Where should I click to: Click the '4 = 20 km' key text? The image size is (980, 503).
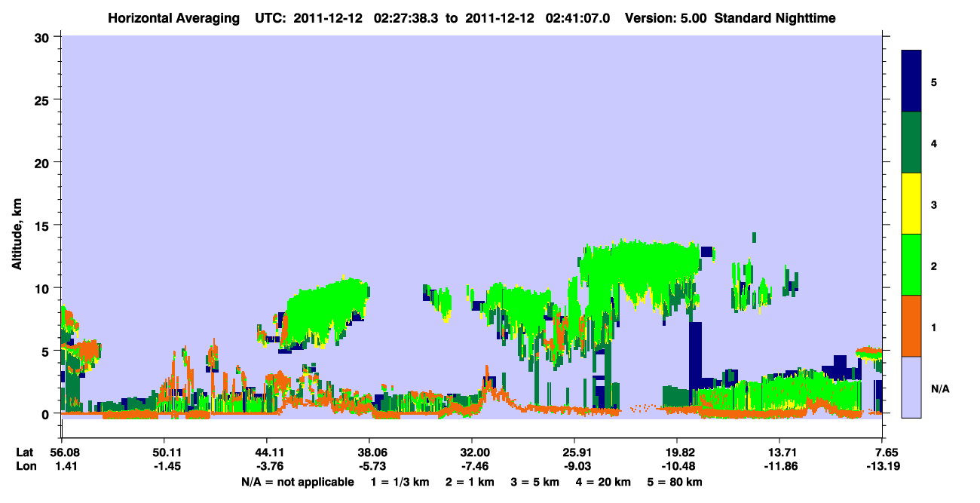click(604, 482)
